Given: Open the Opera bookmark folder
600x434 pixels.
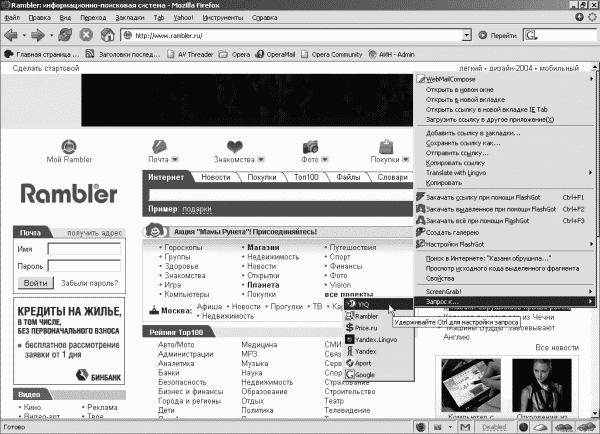Looking at the screenshot, I should pos(234,54).
